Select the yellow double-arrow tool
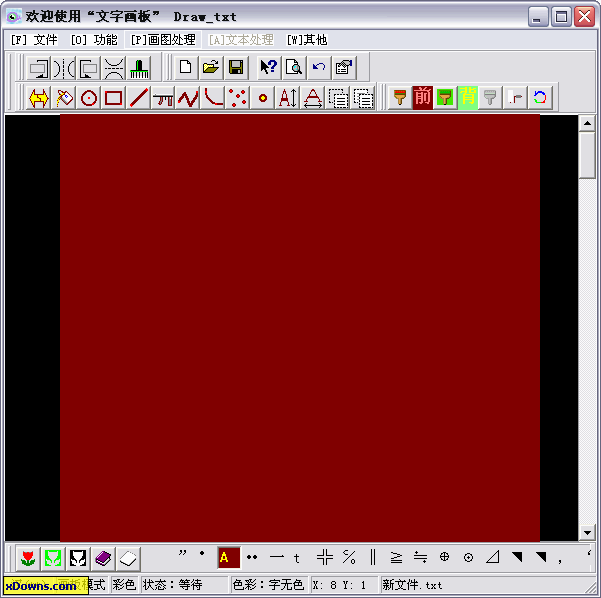601x598 pixels. [39, 98]
